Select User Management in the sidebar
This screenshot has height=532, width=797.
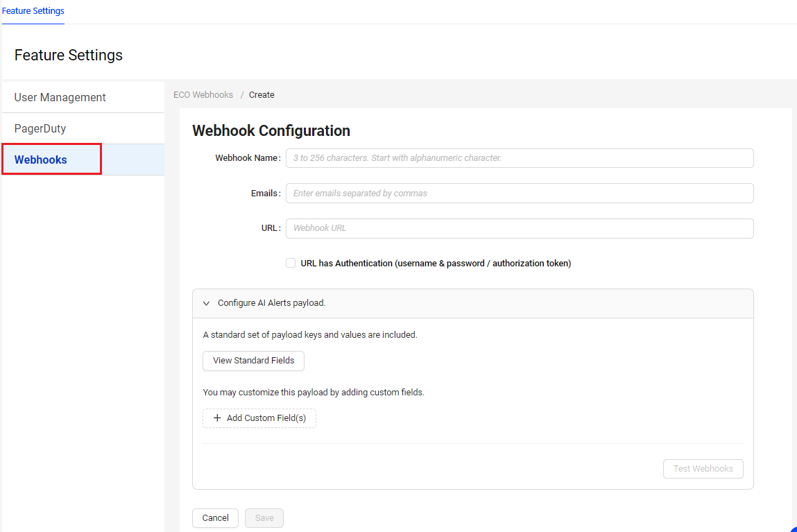click(60, 97)
